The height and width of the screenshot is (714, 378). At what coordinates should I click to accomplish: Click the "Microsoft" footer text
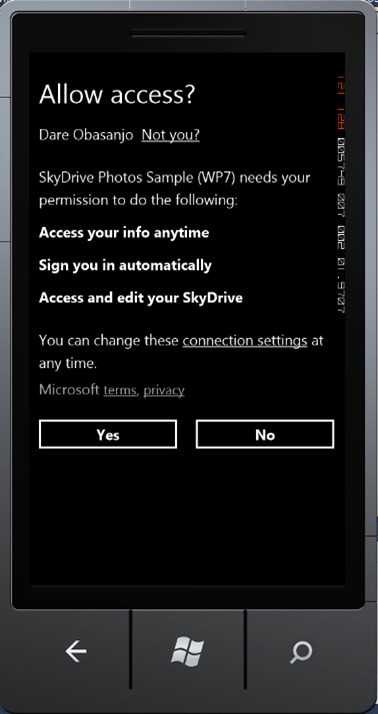pyautogui.click(x=69, y=390)
